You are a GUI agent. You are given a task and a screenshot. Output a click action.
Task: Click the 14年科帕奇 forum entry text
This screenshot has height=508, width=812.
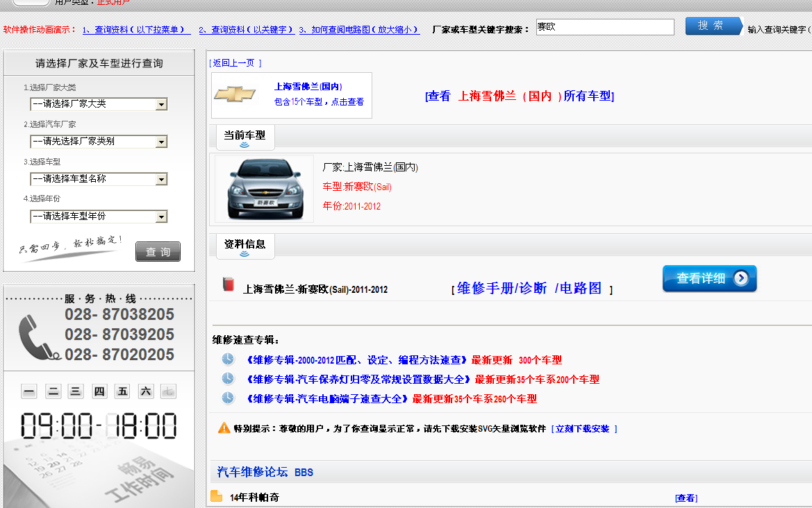tap(254, 497)
